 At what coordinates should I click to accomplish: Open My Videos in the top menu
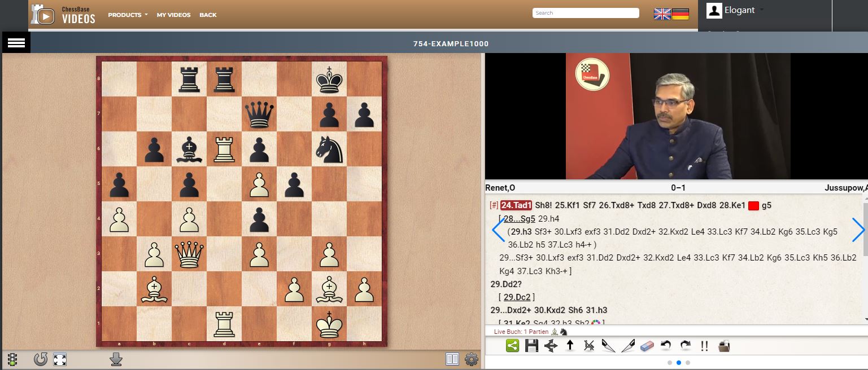coord(173,15)
